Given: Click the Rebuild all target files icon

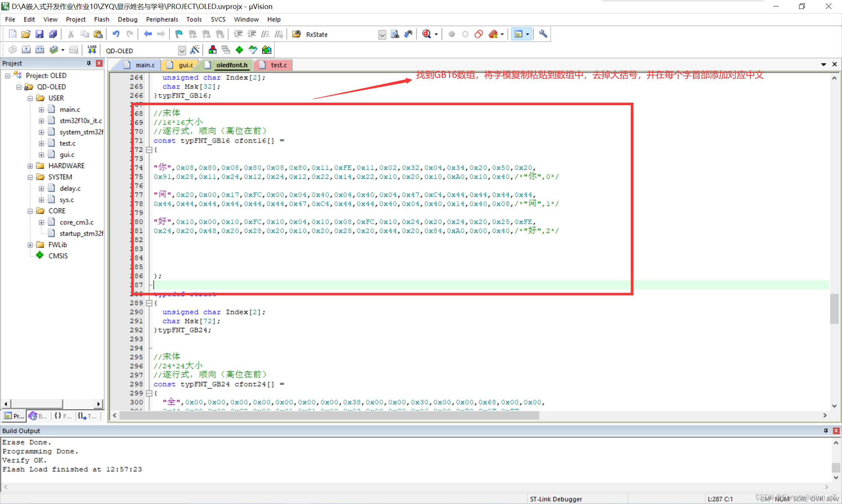Looking at the screenshot, I should (x=40, y=50).
